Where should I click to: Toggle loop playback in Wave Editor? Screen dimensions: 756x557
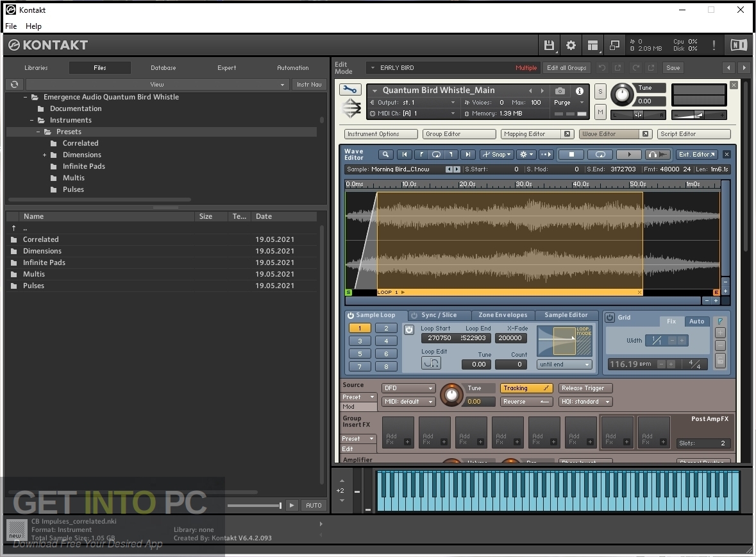[600, 155]
